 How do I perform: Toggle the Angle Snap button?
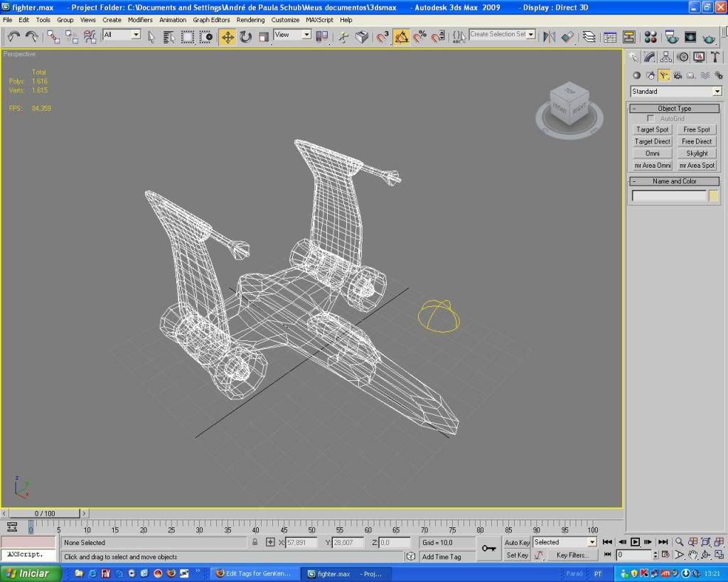401,37
